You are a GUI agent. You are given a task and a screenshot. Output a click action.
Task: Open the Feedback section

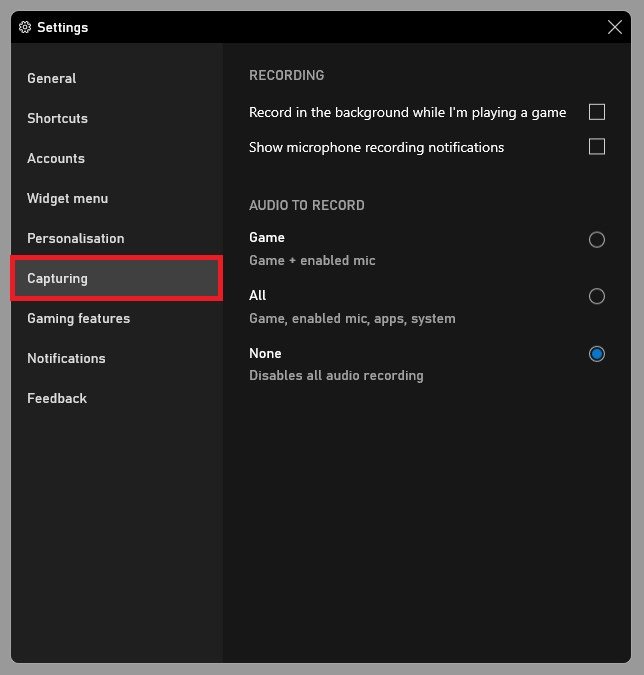click(x=57, y=398)
